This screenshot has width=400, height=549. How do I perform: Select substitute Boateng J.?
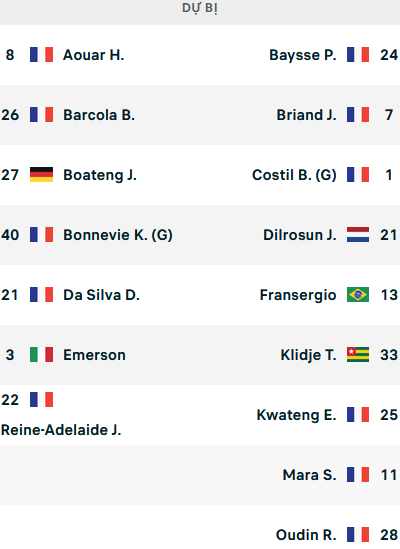(100, 175)
